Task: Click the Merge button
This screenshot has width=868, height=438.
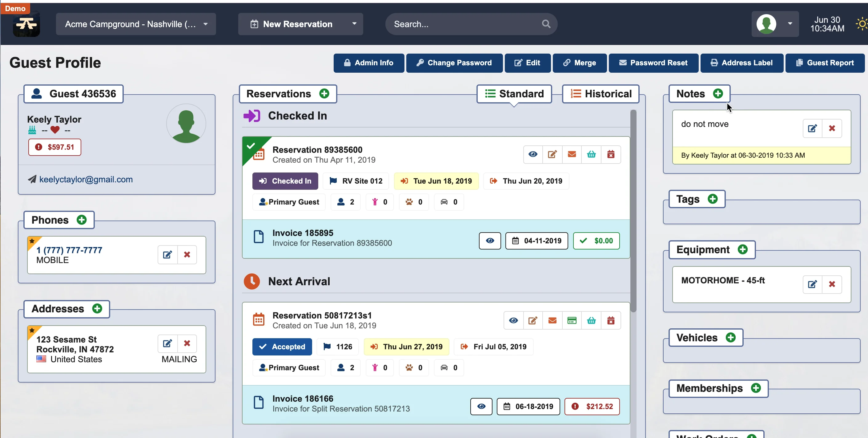Action: pyautogui.click(x=579, y=63)
